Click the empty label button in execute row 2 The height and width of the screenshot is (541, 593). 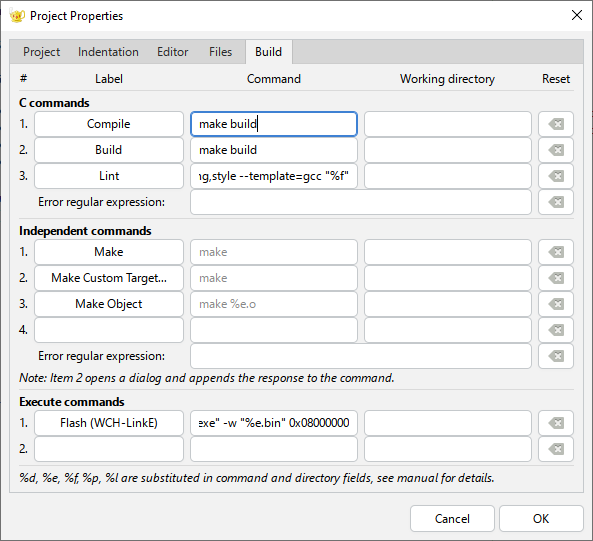pyautogui.click(x=109, y=449)
